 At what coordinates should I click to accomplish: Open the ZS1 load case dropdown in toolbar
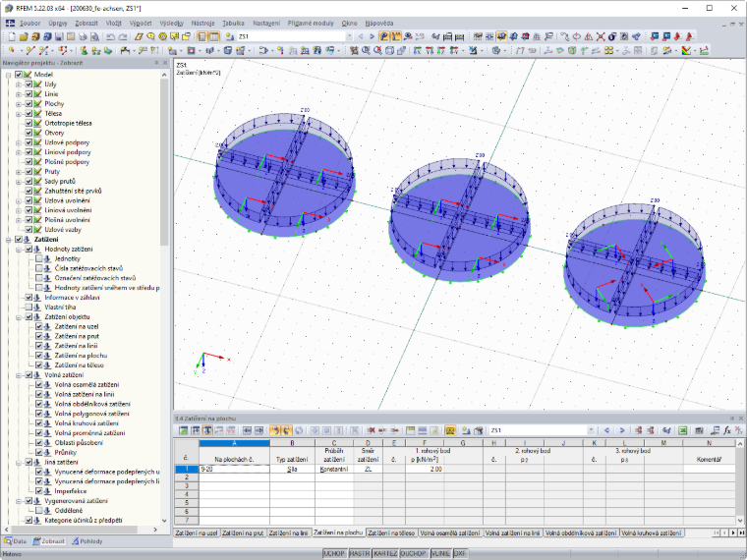(349, 36)
